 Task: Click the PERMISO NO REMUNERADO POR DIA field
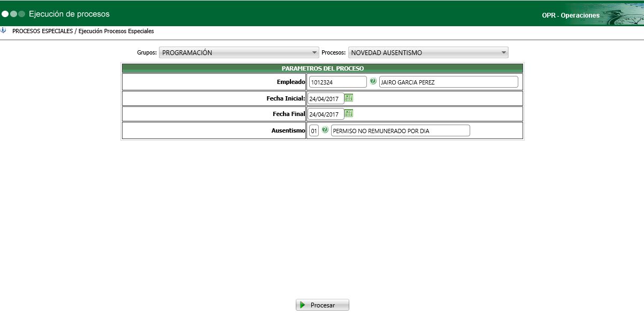pyautogui.click(x=400, y=130)
